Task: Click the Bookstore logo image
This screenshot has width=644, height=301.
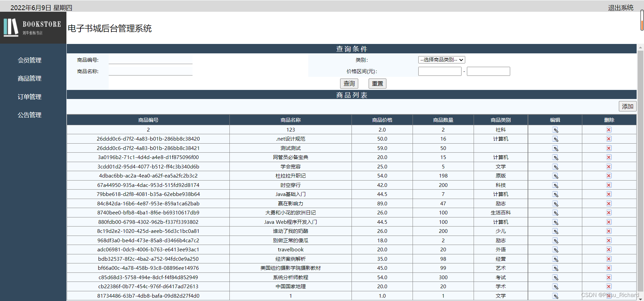Action: point(33,28)
